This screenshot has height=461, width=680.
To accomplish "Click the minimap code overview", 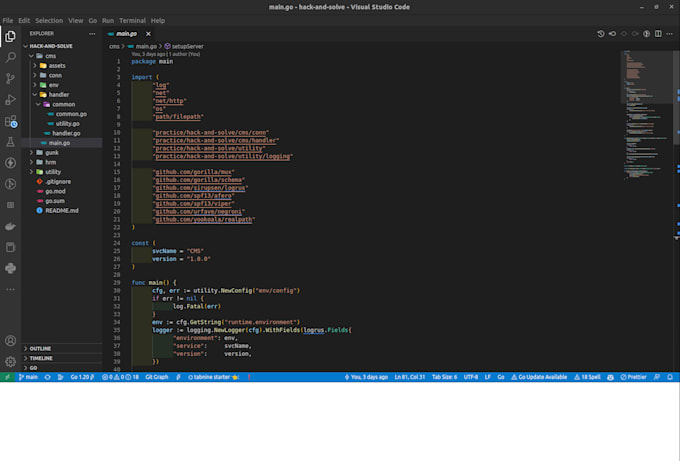I will 647,117.
